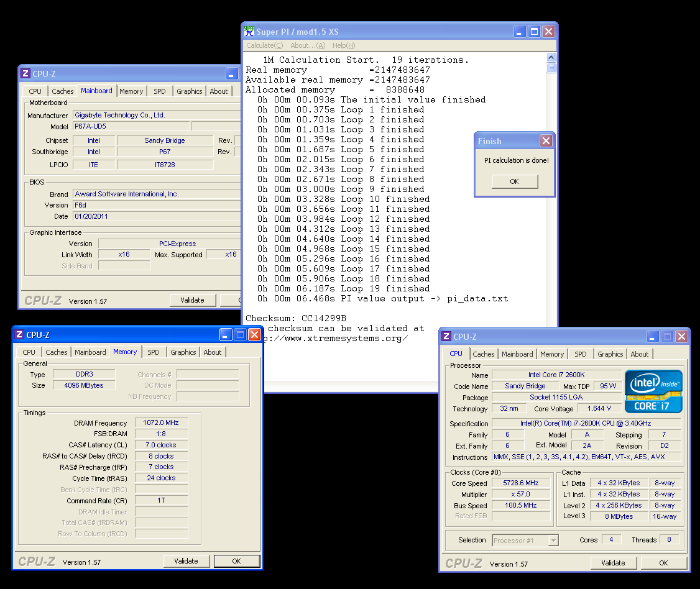Screen dimensions: 700x589
Task: Minimize the Super PI window
Action: (519, 32)
